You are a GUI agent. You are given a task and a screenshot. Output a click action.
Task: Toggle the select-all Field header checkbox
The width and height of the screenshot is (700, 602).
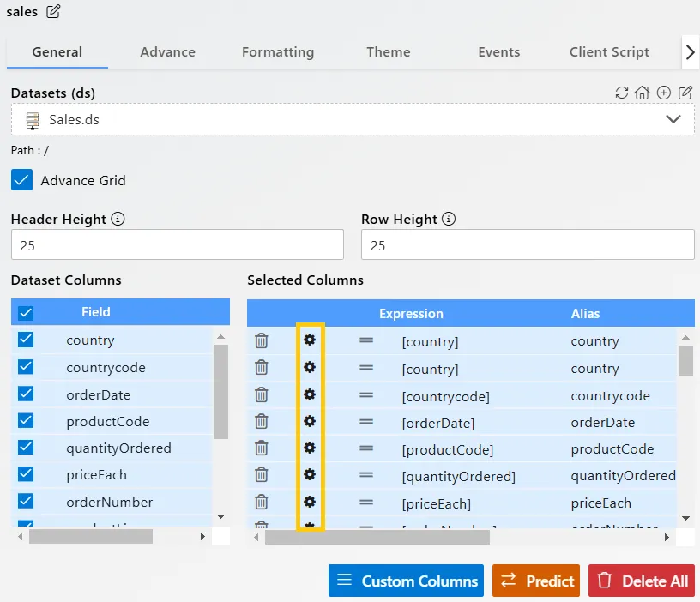(x=26, y=313)
